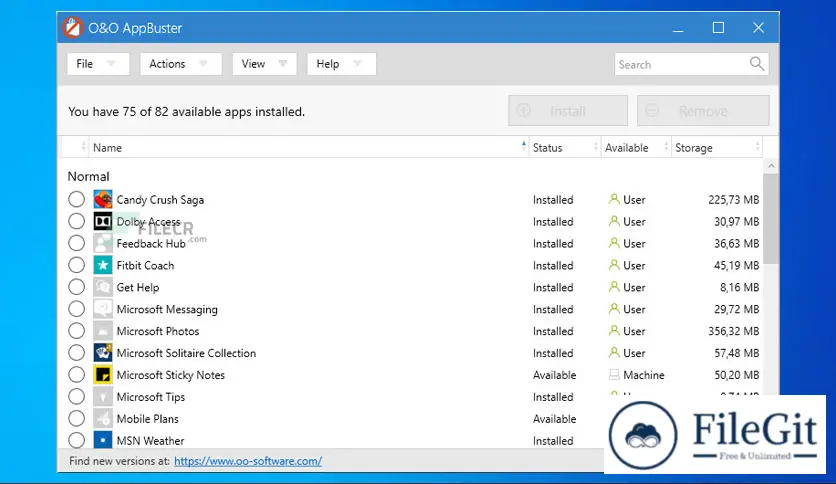Screen dimensions: 836x484
Task: Click the machine icon in Sticky Notes row
Action: (614, 375)
